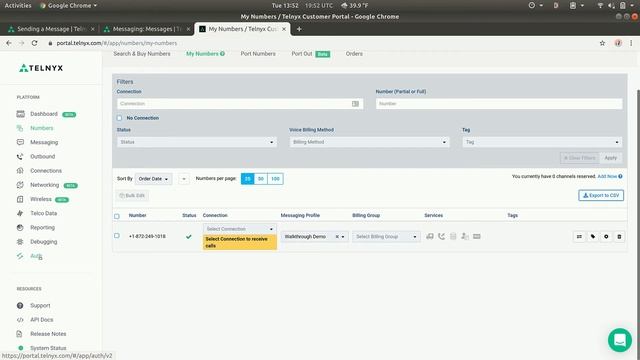
Task: Open the Billing Method dropdown
Action: (x=369, y=142)
